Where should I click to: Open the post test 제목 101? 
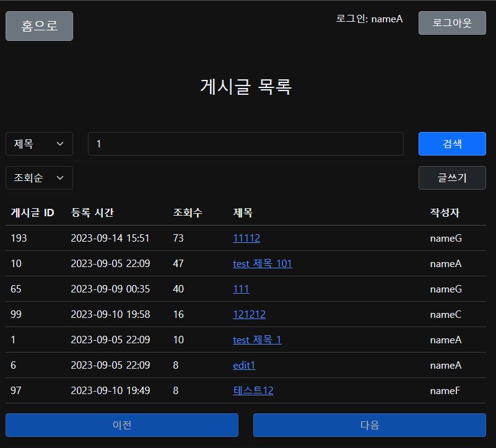[261, 263]
